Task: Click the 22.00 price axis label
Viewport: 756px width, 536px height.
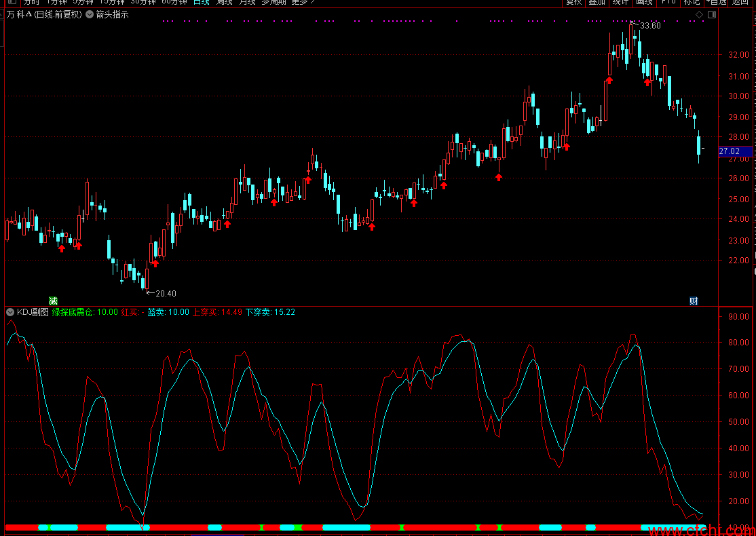Action: 738,261
